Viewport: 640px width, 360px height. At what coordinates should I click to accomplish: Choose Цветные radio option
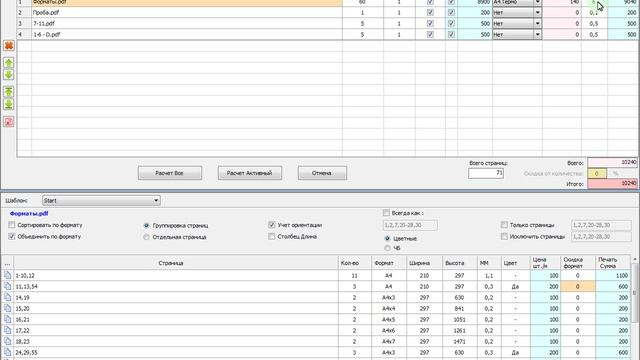tap(387, 238)
